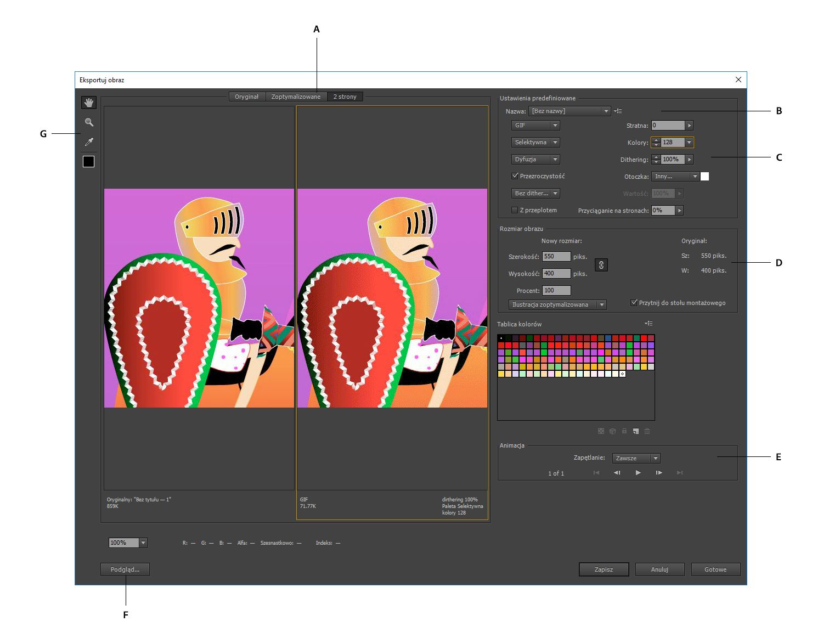The image size is (823, 644).
Task: Open the preset options menu beside Nazwa
Action: 618,111
